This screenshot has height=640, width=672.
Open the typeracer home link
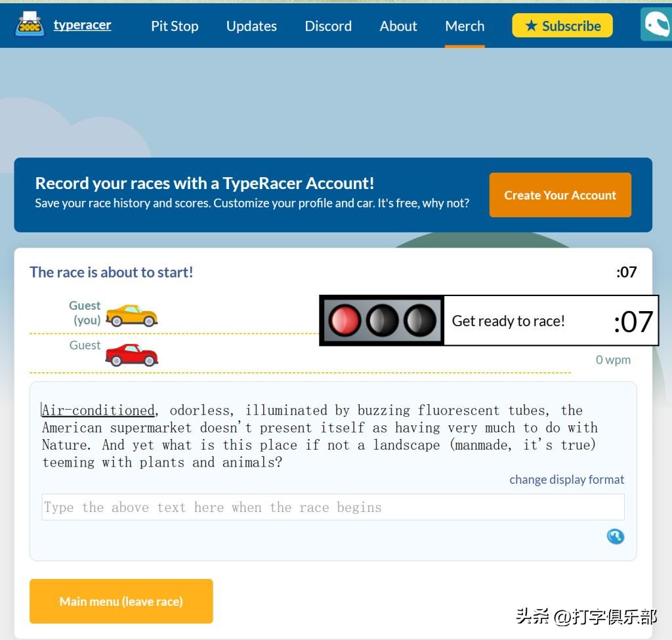pyautogui.click(x=82, y=25)
